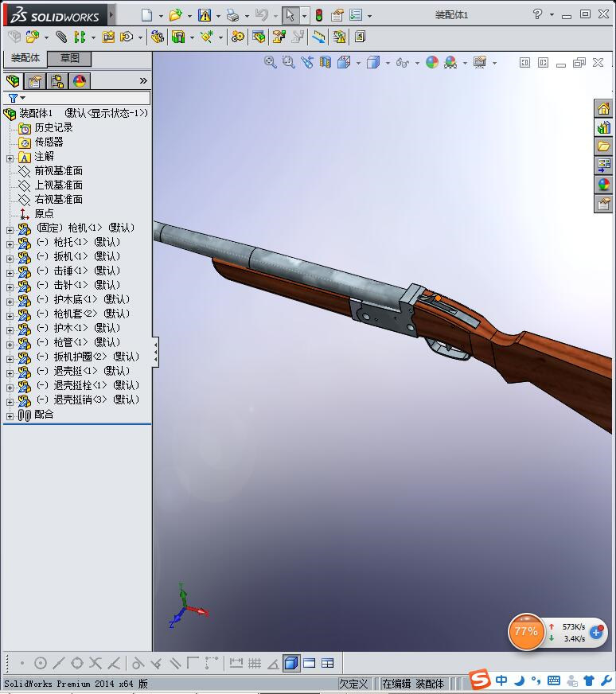Switch to the 装配体 tab
The width and height of the screenshot is (616, 694).
pos(25,58)
